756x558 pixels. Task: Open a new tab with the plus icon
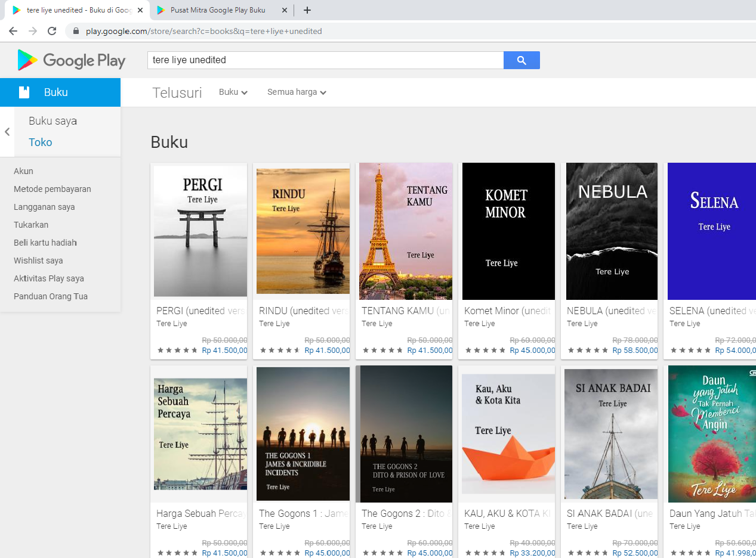click(307, 10)
